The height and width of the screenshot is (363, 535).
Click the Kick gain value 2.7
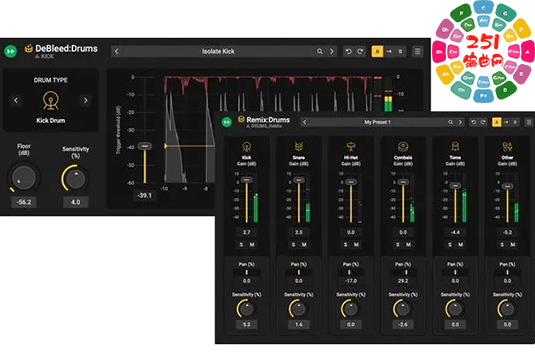coord(246,232)
